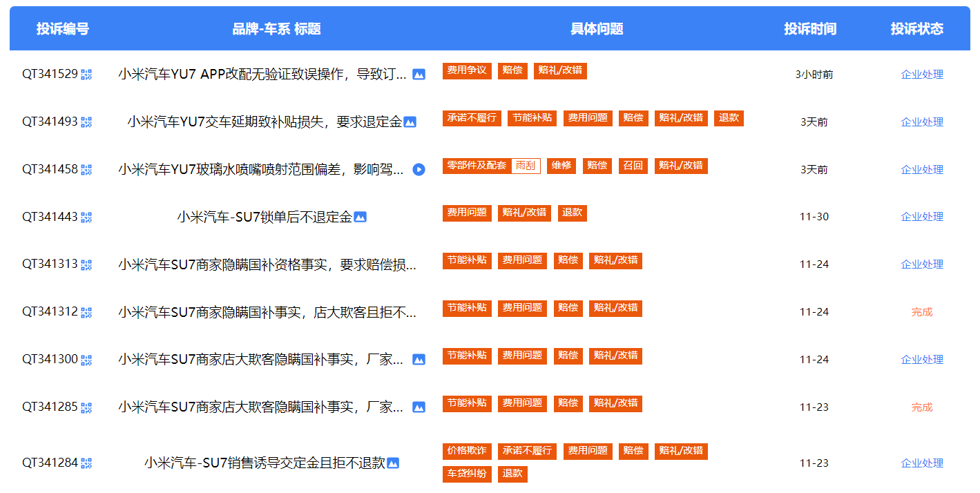Click QR code icon beside QT341529
980x493 pixels.
click(86, 75)
